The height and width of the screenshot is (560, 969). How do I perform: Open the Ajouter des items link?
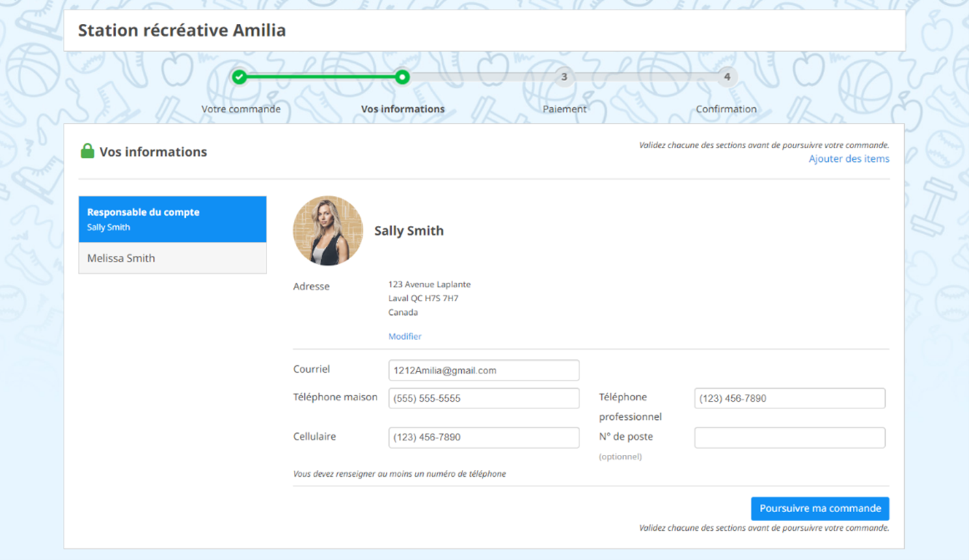pos(849,159)
